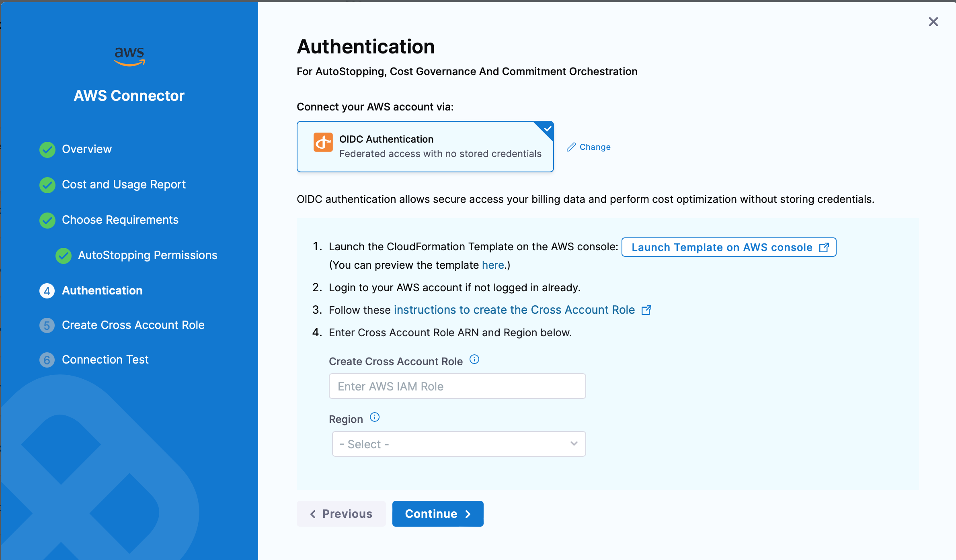956x560 pixels.
Task: Click the green checkmark beside AutoStopping Permissions
Action: 64,255
